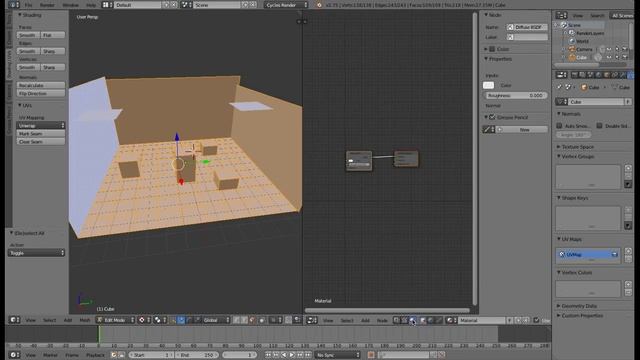The height and width of the screenshot is (360, 640).
Task: Select the Render tab in Properties
Action: click(575, 75)
